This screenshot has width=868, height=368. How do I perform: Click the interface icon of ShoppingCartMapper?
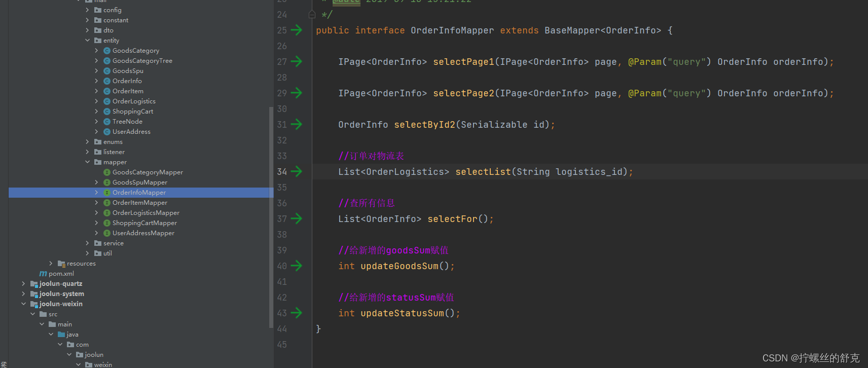click(107, 223)
